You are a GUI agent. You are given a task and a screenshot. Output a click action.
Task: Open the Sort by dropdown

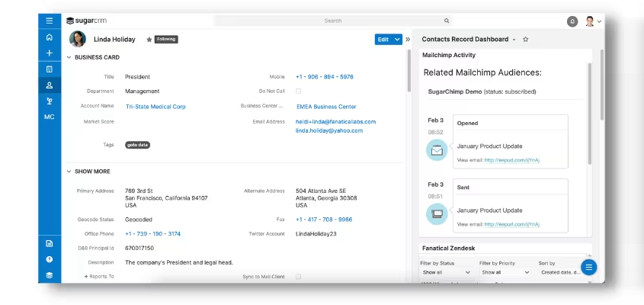559,272
